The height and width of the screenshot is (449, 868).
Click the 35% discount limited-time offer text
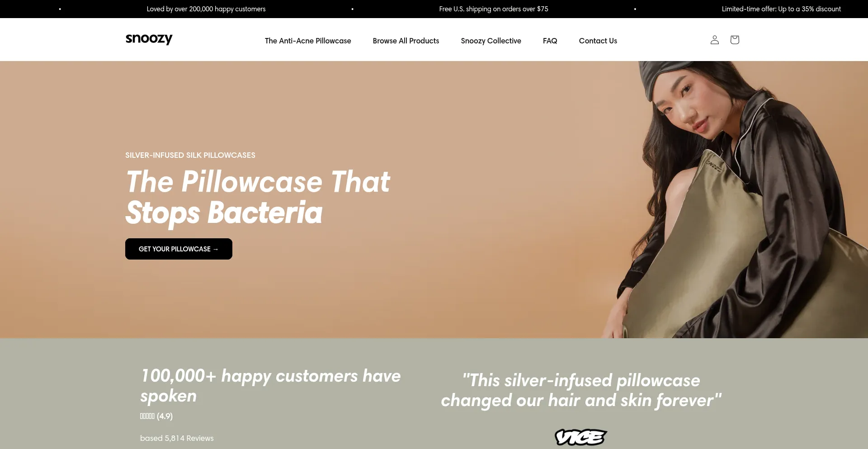coord(781,9)
